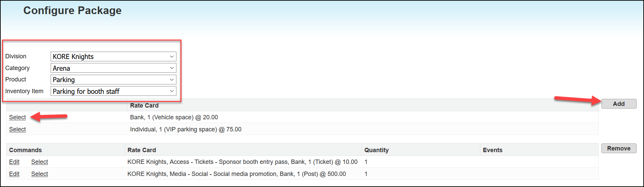Click the Remove button
The image size is (644, 187).
619,148
